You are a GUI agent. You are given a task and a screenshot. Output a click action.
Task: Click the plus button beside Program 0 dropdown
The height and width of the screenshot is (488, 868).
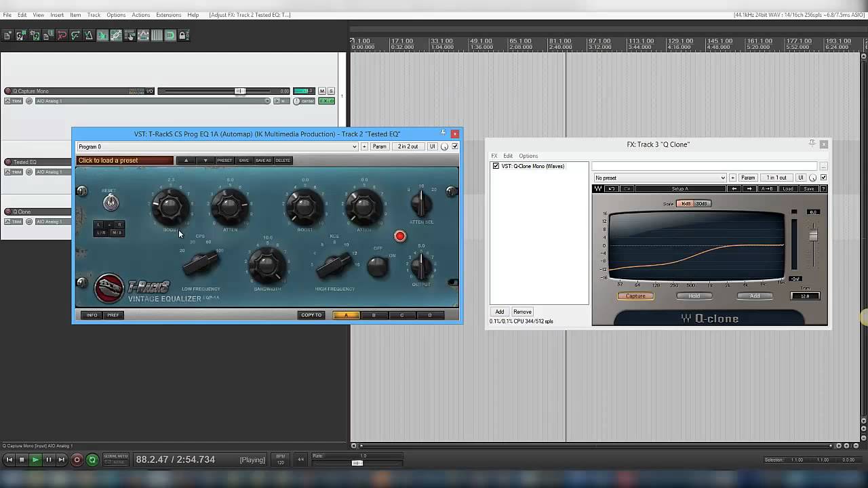click(364, 146)
